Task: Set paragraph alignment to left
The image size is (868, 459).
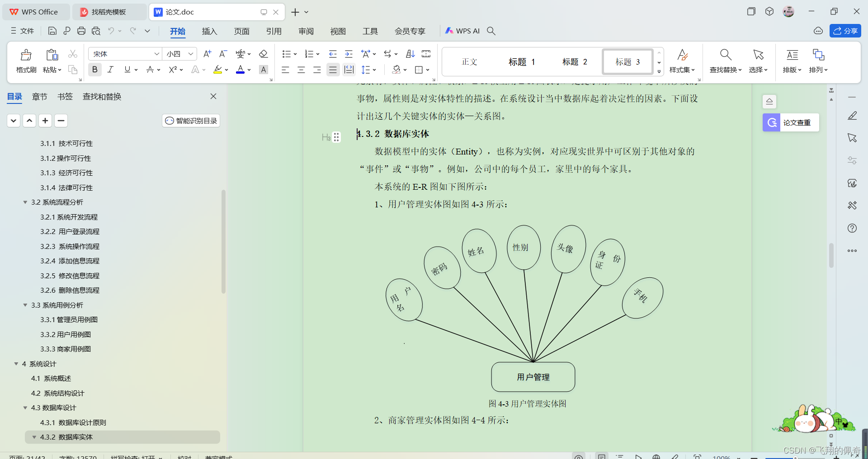Action: tap(285, 70)
